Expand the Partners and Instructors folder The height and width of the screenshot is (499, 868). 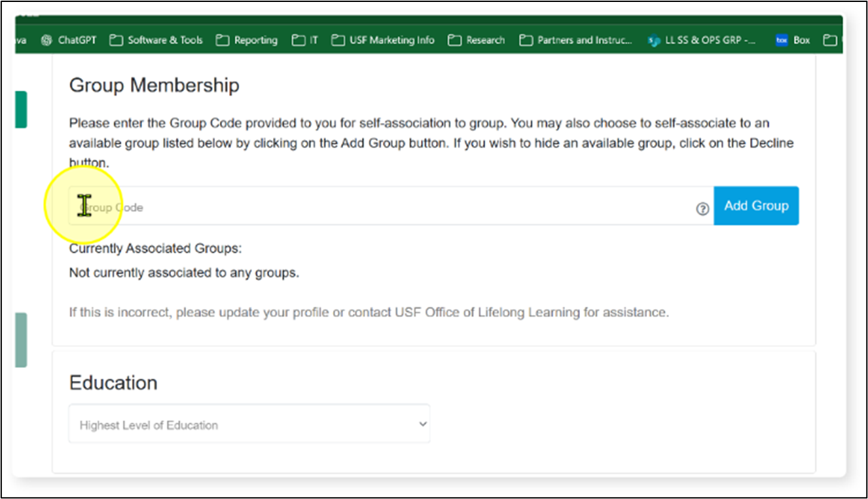click(526, 40)
